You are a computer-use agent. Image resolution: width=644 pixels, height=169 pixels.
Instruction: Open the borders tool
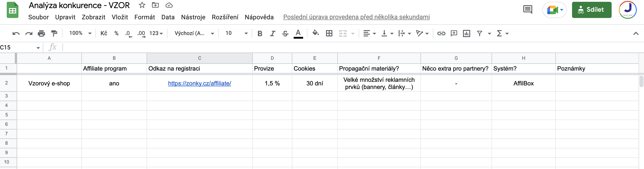(329, 33)
